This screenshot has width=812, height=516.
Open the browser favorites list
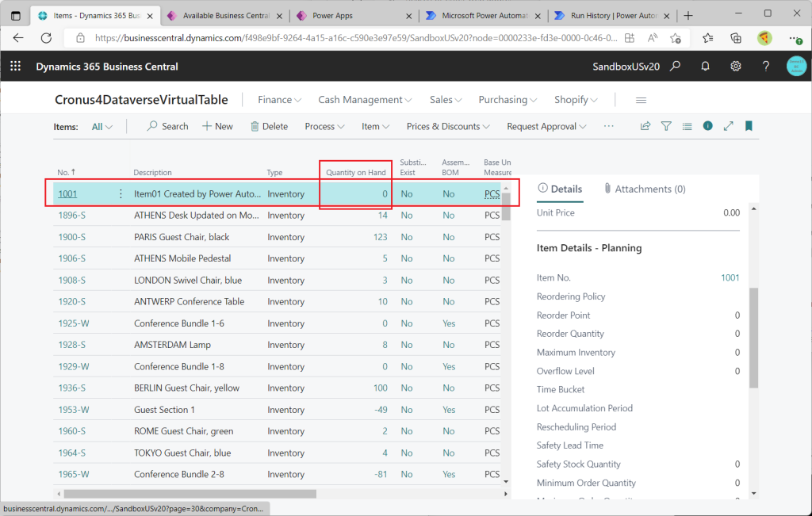point(708,38)
